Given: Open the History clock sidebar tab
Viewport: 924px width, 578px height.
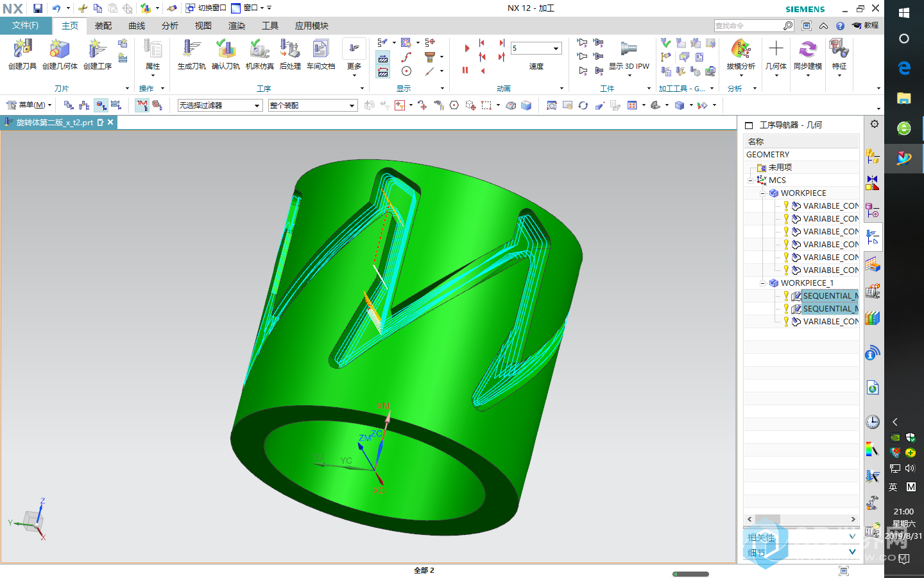Looking at the screenshot, I should click(873, 422).
